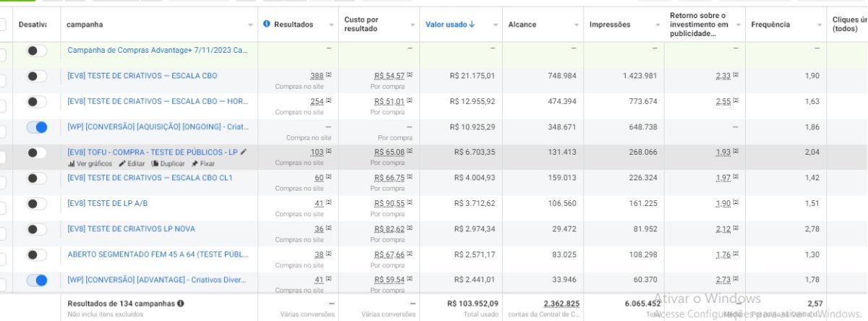Click footnote icon next to 388 results
Image resolution: width=868 pixels, height=321 pixels.
[x=328, y=75]
